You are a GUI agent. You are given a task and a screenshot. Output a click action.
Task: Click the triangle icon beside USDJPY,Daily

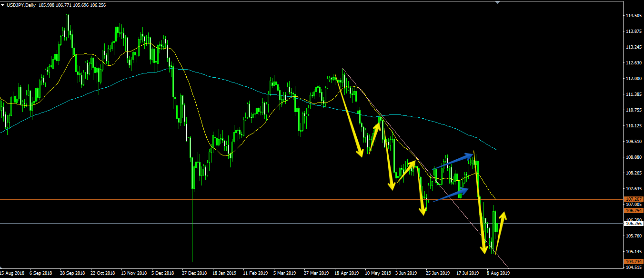(x=3, y=5)
